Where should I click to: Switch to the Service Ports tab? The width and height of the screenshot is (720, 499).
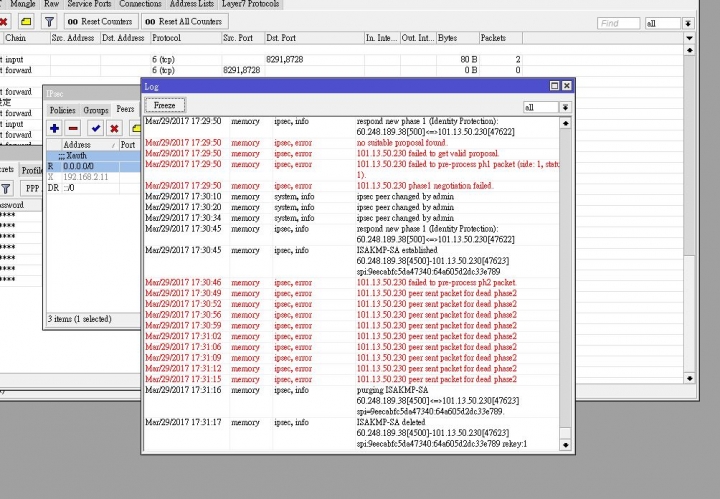[x=89, y=4]
